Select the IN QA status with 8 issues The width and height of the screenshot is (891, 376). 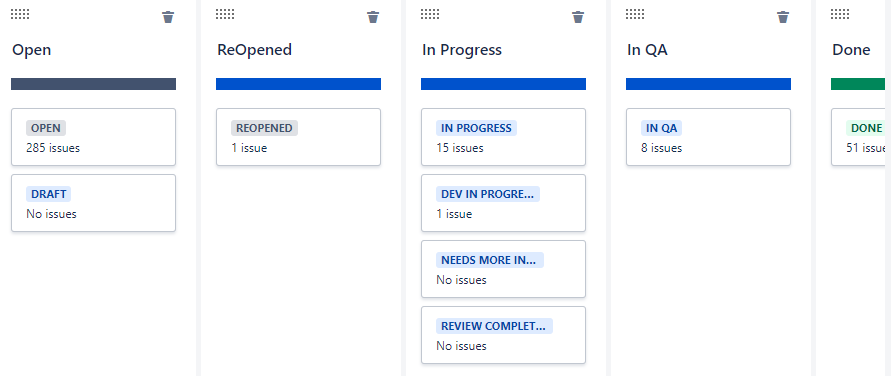709,137
